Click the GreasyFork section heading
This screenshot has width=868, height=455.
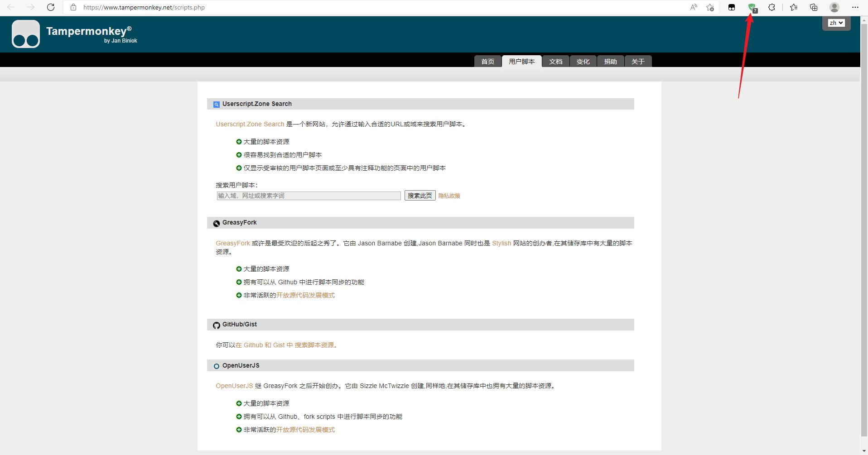click(x=239, y=222)
